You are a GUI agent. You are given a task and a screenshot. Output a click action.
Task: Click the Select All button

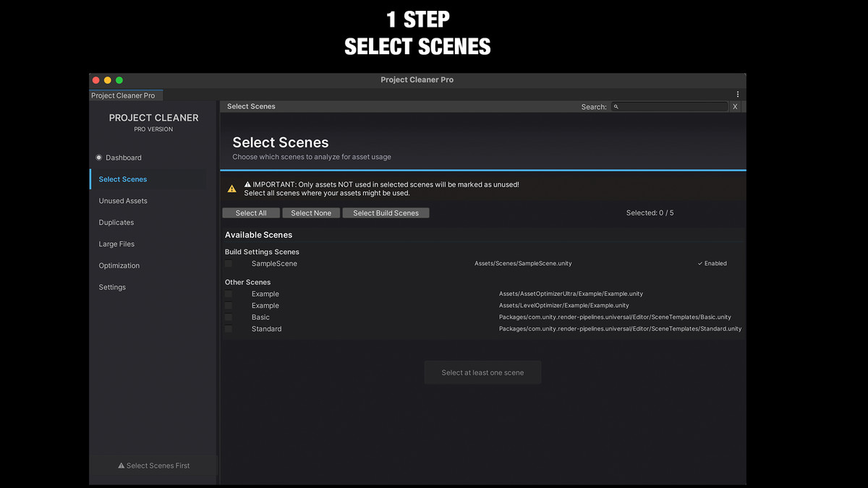[251, 213]
